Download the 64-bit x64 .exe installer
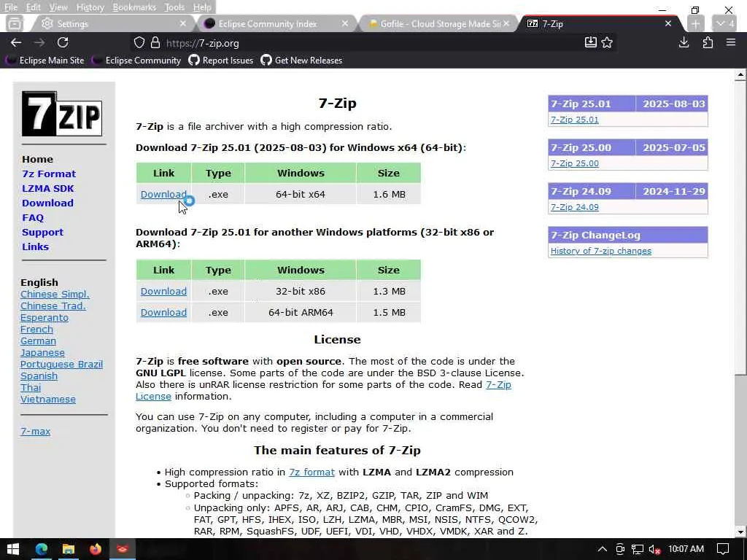Viewport: 747px width, 560px height. click(163, 194)
